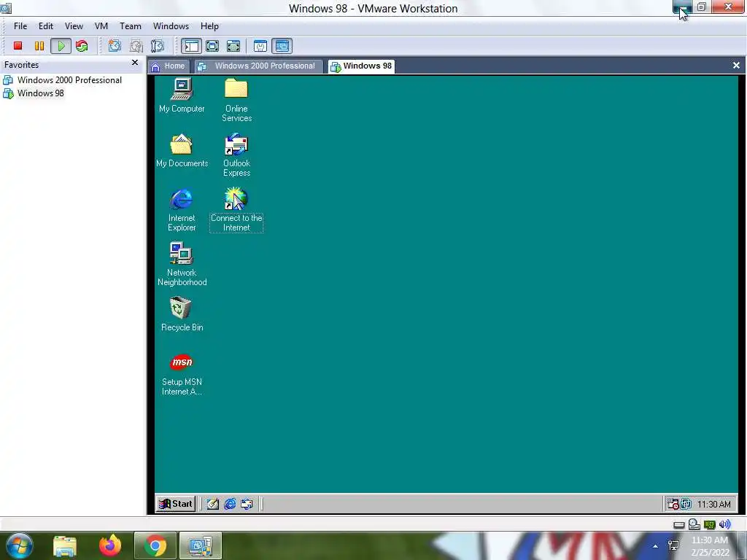Take a snapshot of the virtual machine

[x=115, y=46]
